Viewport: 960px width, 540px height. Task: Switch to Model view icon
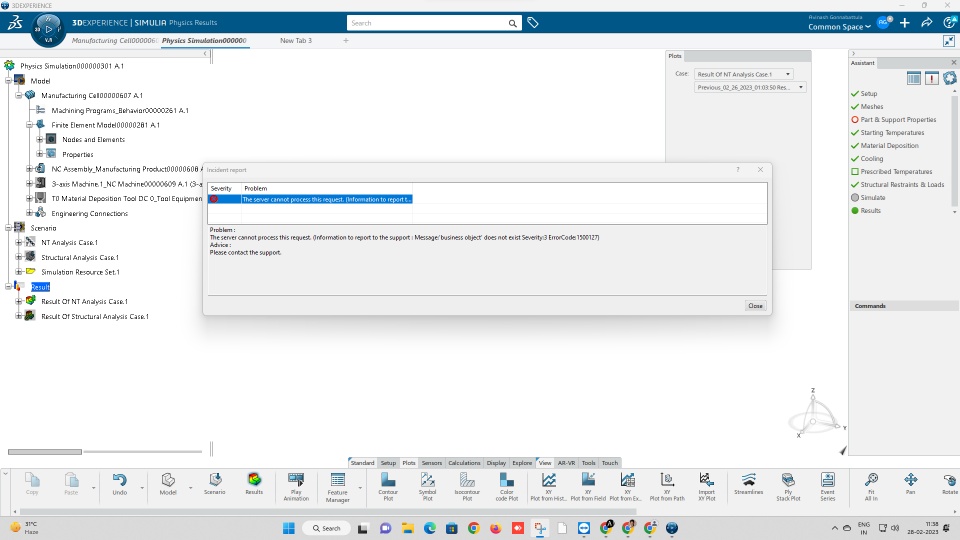click(168, 479)
